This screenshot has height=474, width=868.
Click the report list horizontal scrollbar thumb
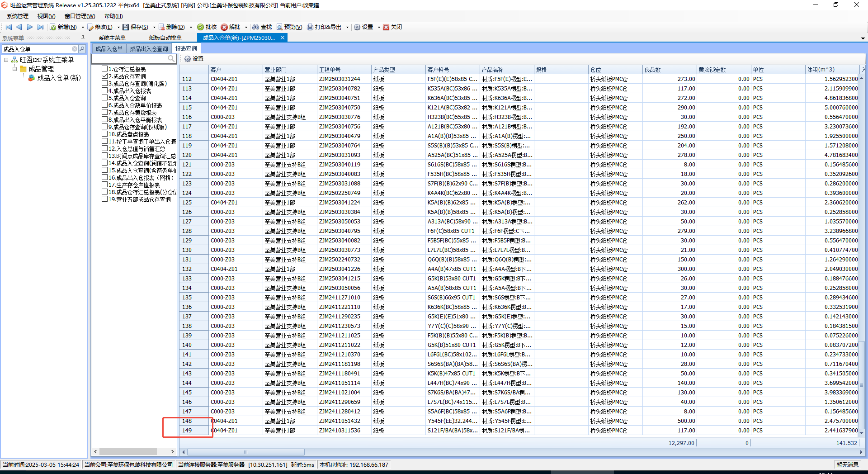[x=128, y=451]
